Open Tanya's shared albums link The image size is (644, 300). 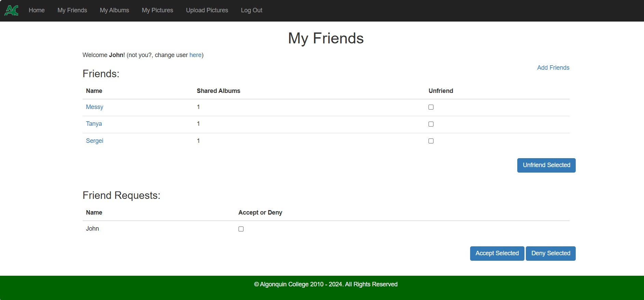(94, 124)
